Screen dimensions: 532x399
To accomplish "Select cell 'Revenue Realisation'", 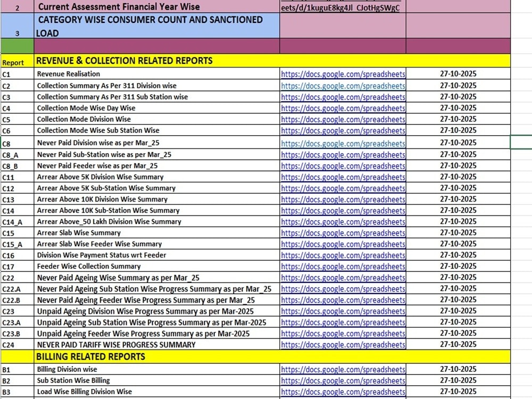I will pyautogui.click(x=157, y=73).
